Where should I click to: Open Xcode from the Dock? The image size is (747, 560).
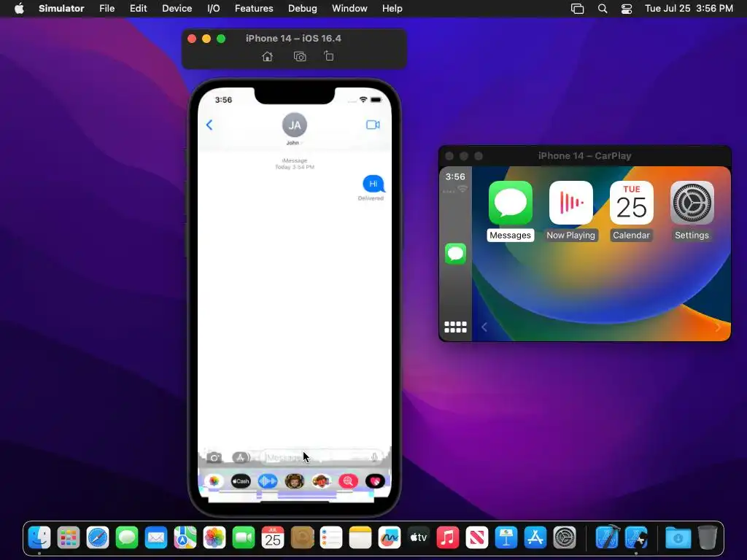tap(608, 538)
